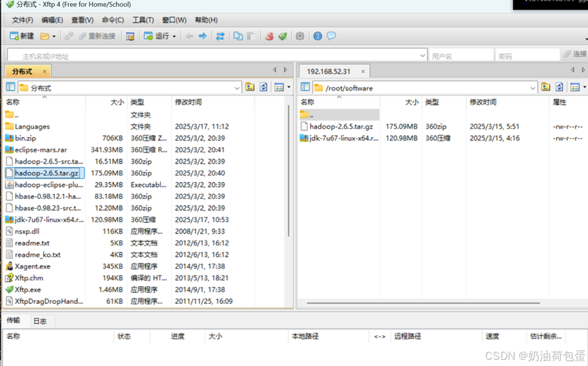Image resolution: width=588 pixels, height=366 pixels.
Task: Open the 帮助(H) menu
Action: tap(206, 20)
